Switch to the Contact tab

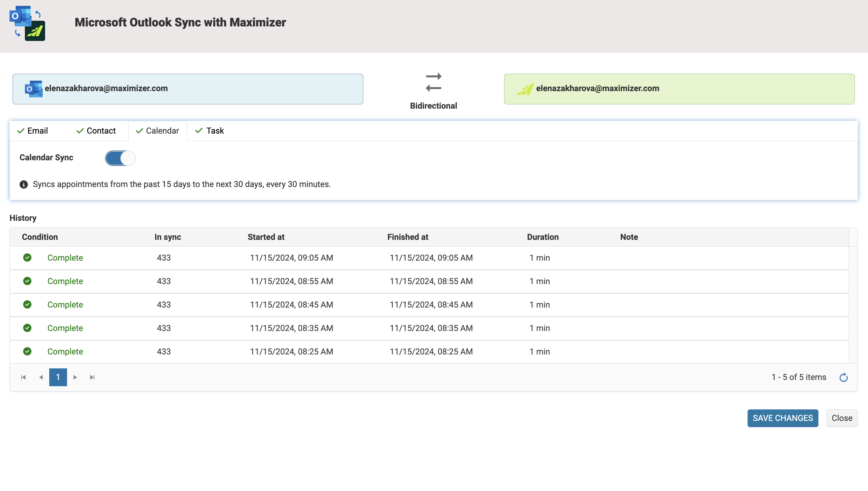click(x=96, y=131)
